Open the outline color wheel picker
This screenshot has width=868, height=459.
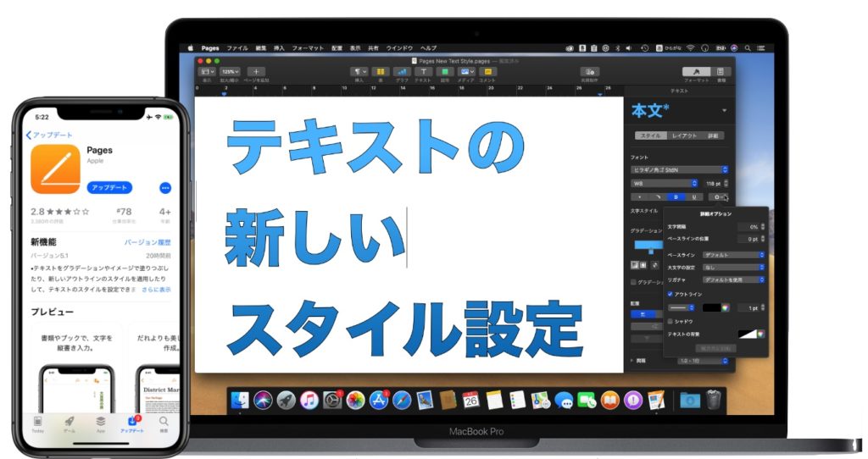point(726,307)
